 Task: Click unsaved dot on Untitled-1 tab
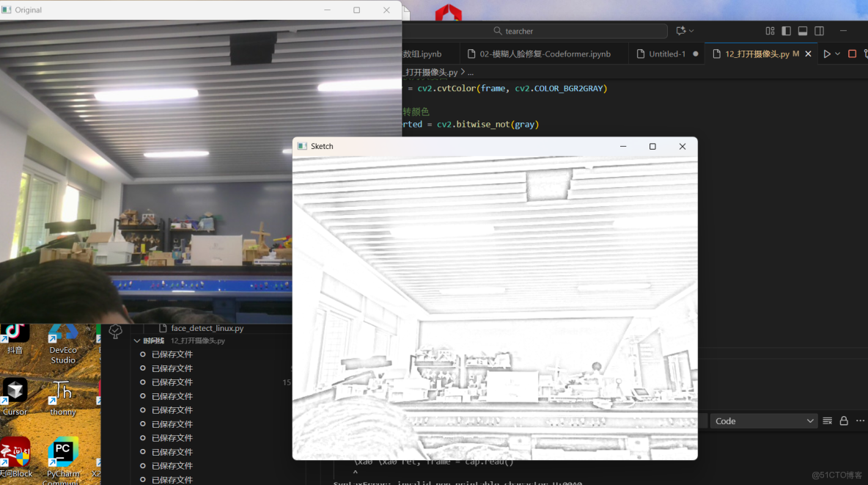pos(696,54)
